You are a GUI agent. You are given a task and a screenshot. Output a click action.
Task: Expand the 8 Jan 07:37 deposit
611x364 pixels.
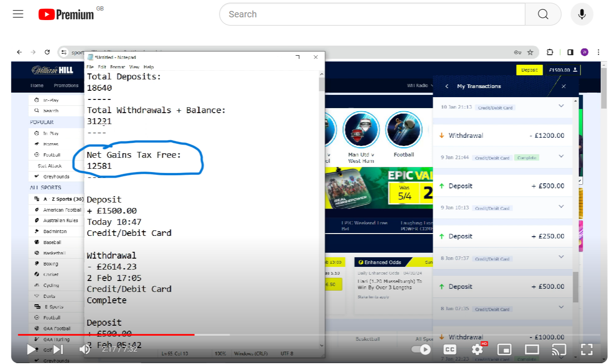[x=561, y=257]
